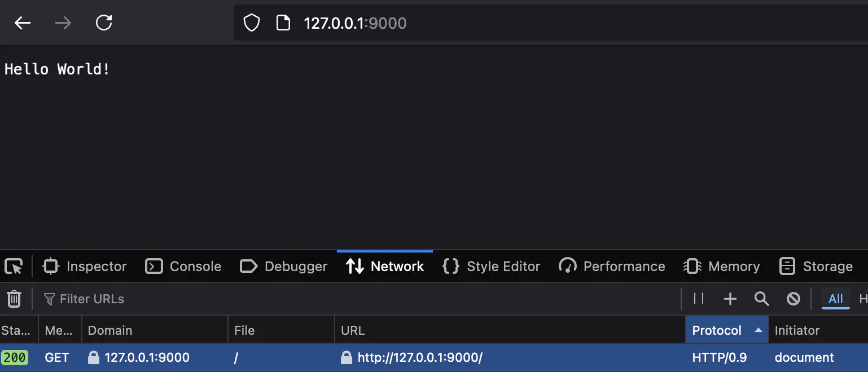
Task: Sort by the Domain column header
Action: tap(110, 330)
